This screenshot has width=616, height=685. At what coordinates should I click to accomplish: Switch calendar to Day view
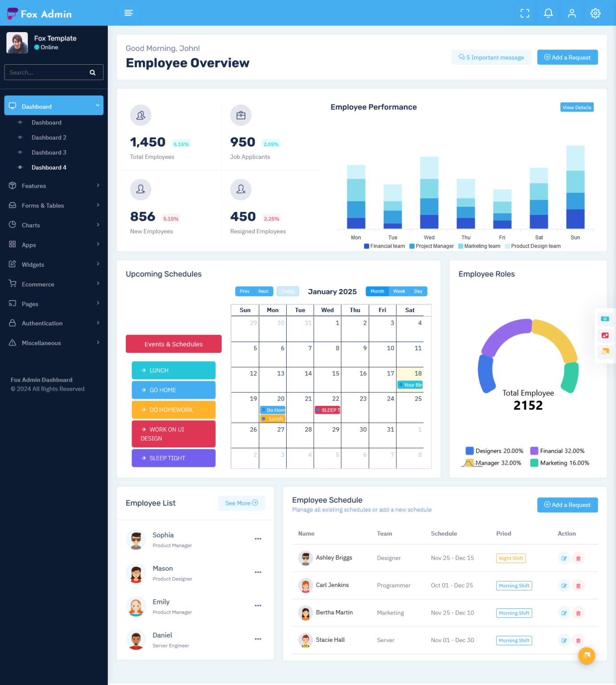(x=418, y=291)
